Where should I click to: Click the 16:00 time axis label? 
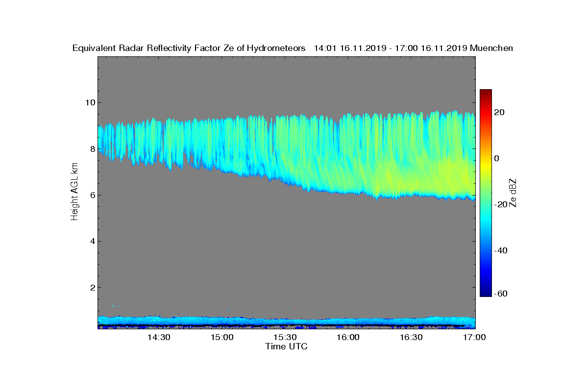point(348,338)
